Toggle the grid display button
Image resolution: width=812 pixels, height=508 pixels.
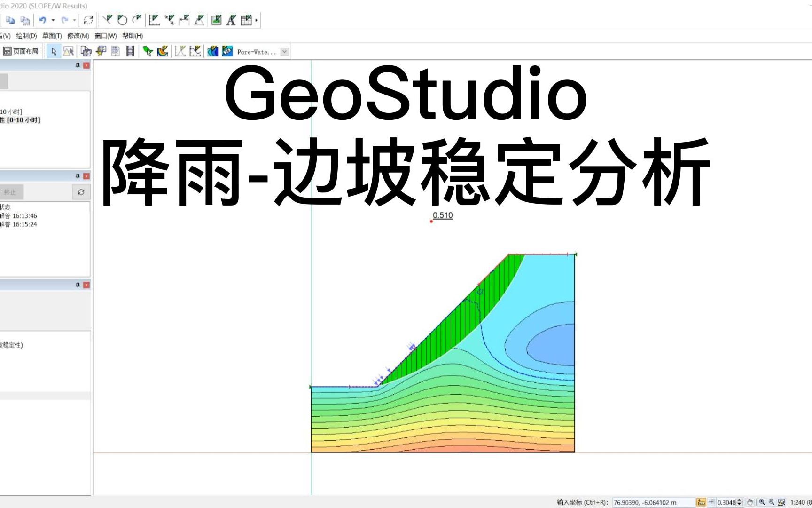(x=712, y=501)
